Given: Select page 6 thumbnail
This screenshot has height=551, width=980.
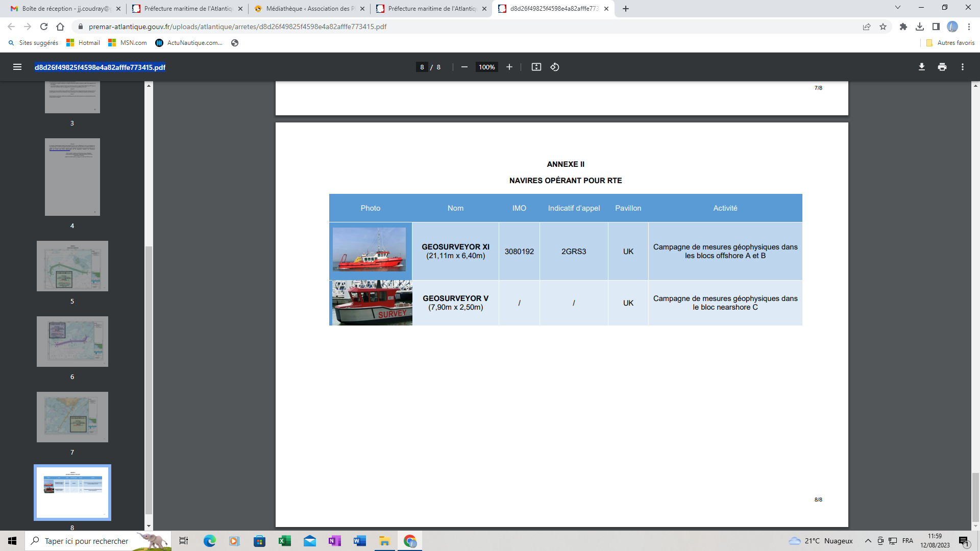Looking at the screenshot, I should point(72,341).
